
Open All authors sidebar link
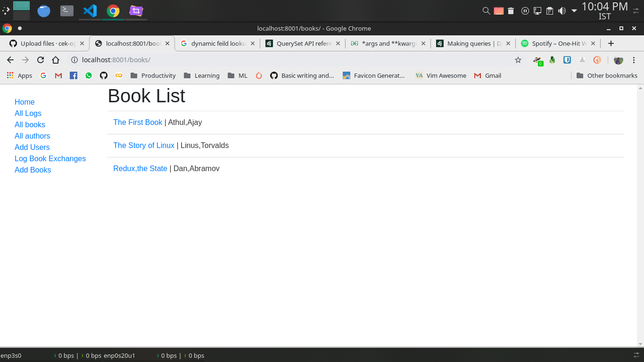(x=32, y=136)
